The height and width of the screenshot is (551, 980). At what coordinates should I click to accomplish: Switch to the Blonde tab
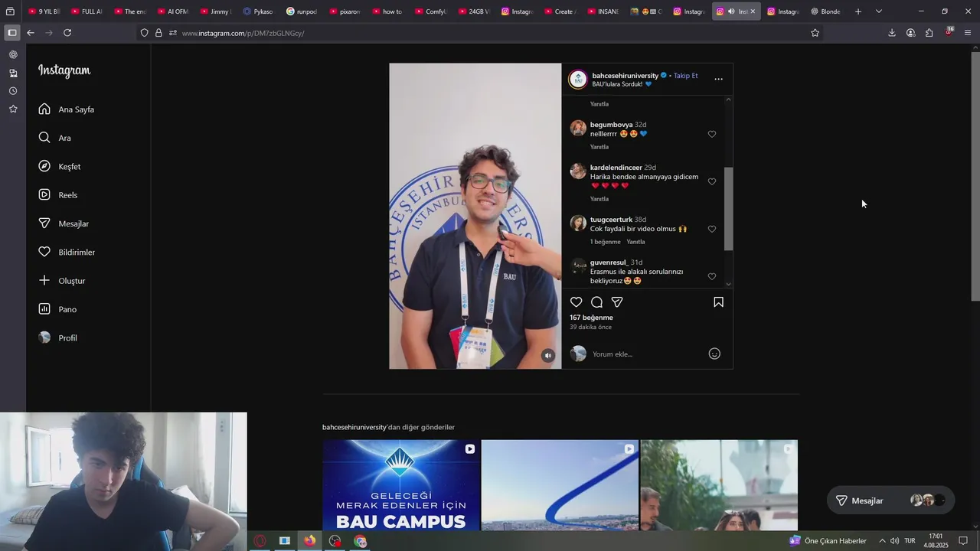825,11
